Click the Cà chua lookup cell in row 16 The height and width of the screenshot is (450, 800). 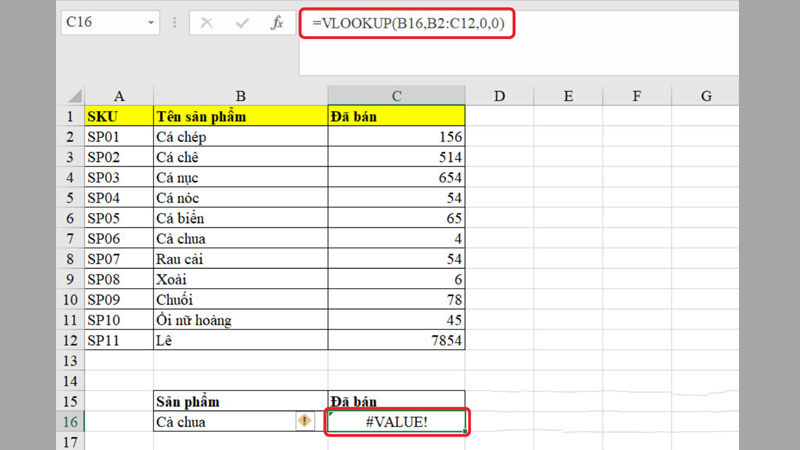click(x=240, y=422)
